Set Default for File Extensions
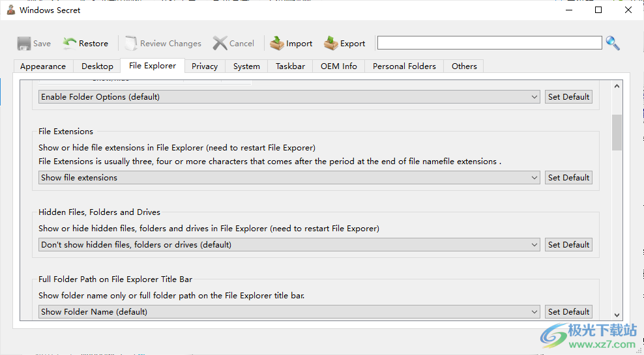The width and height of the screenshot is (644, 355). 568,178
